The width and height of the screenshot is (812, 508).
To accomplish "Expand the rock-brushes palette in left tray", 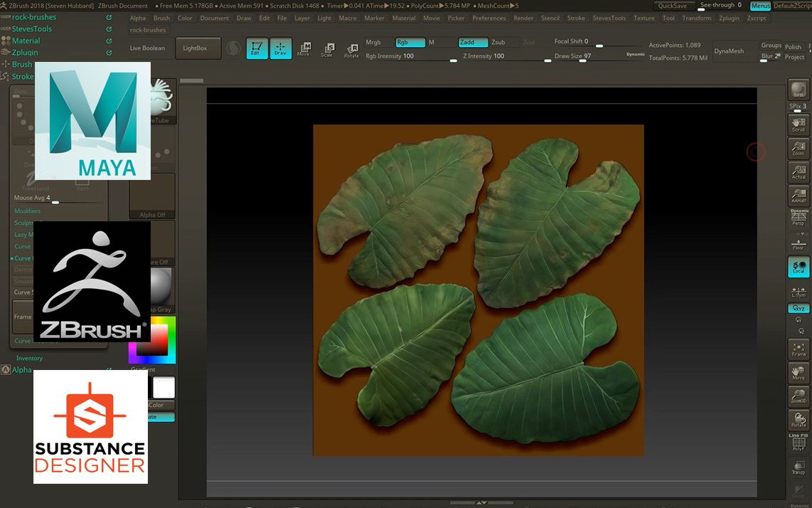I will coord(34,17).
